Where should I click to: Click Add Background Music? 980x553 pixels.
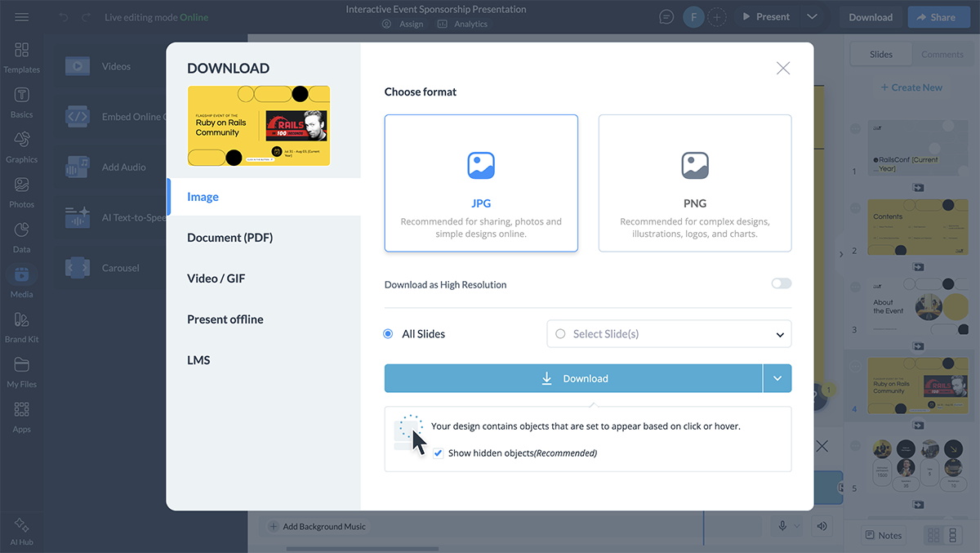point(317,527)
